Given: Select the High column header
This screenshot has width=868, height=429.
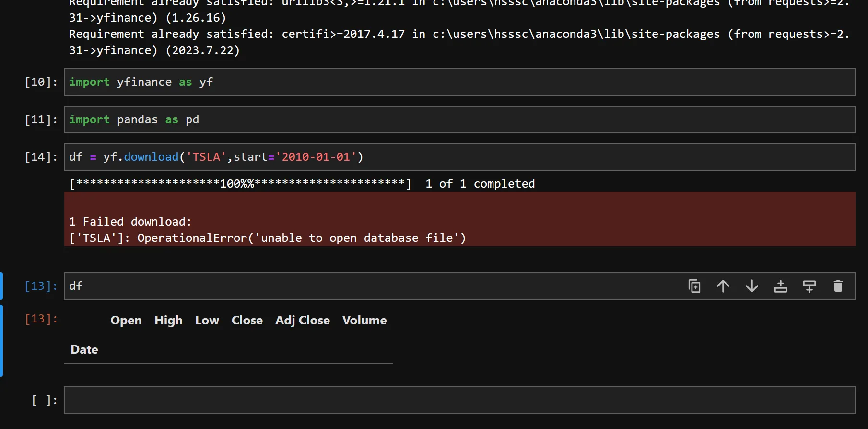Looking at the screenshot, I should 168,320.
